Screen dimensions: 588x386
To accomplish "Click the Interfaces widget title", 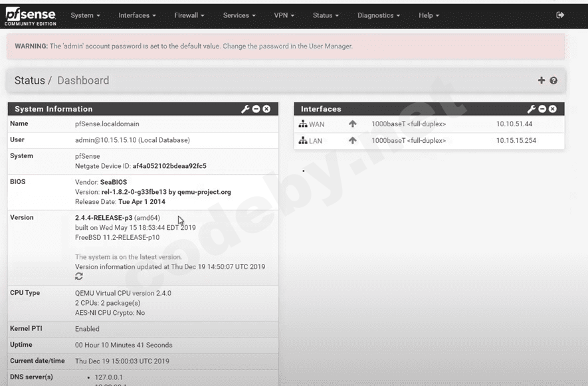I will tap(321, 109).
